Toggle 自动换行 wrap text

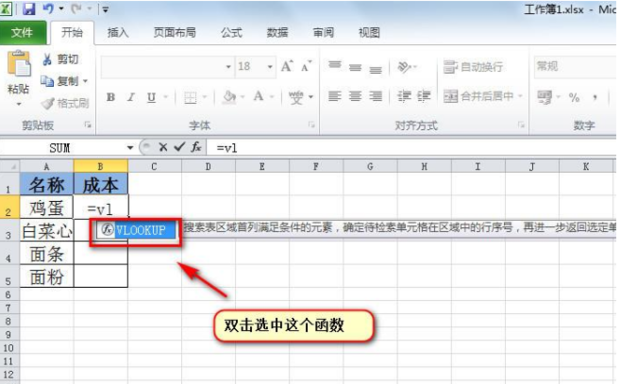coord(473,67)
